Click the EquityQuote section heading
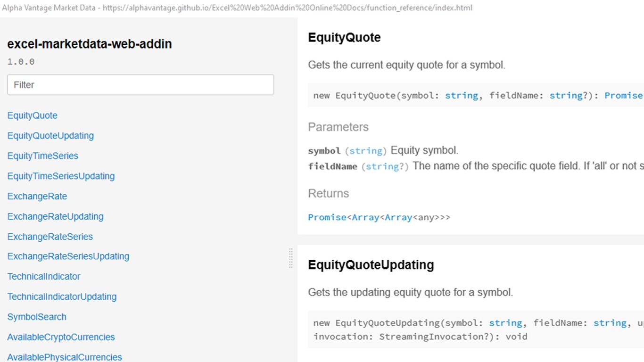The height and width of the screenshot is (362, 644). [x=344, y=38]
